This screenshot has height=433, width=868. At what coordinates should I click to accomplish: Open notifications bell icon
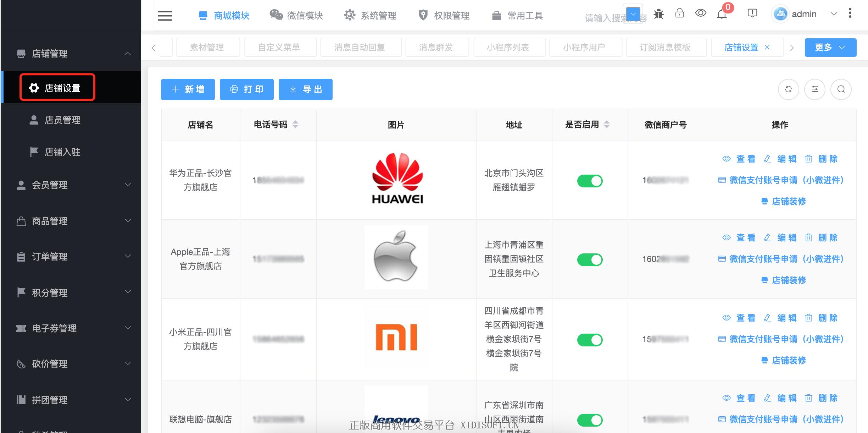pos(722,14)
